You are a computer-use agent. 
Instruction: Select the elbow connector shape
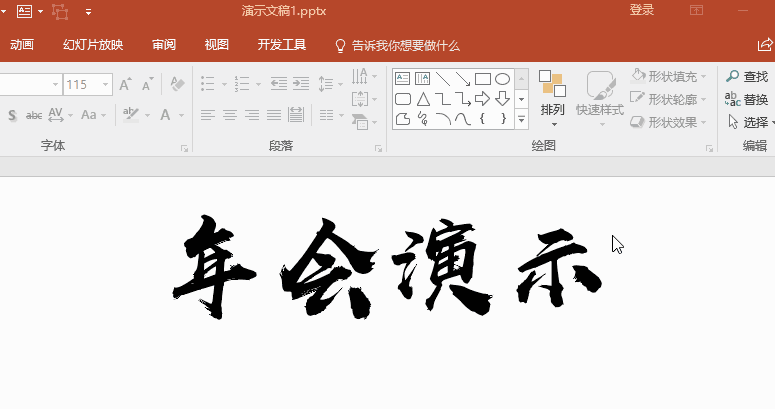pos(443,99)
